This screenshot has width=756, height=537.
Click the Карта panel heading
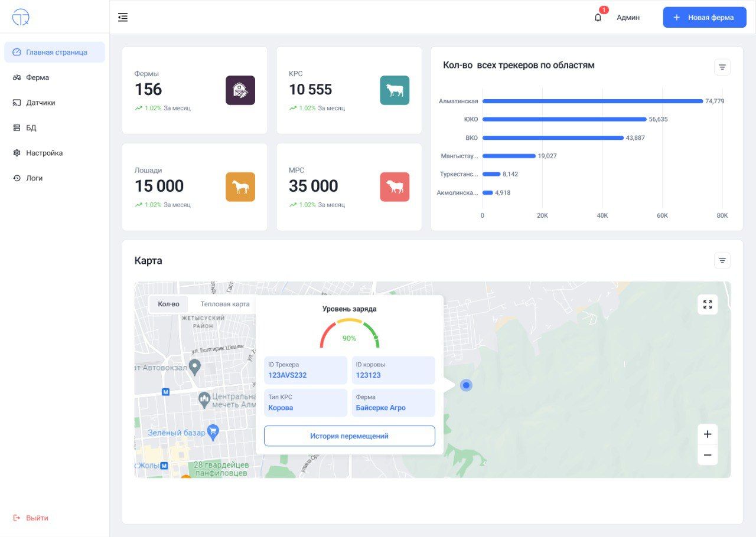[x=148, y=261]
